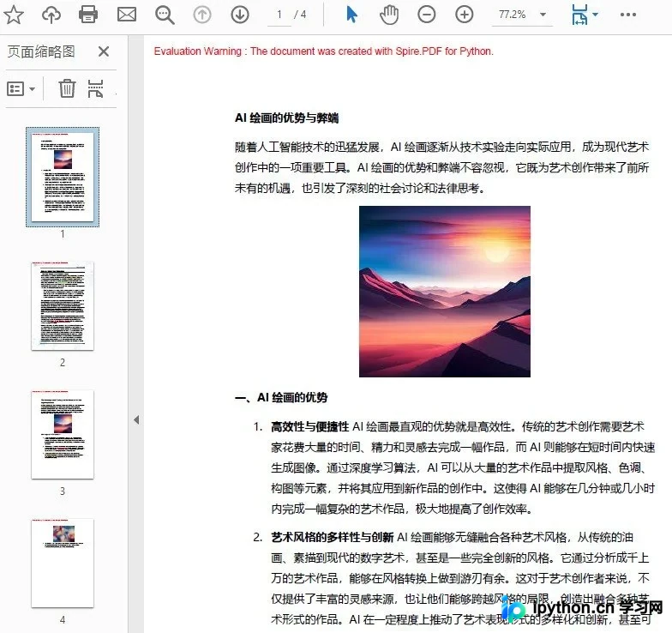Collapse the side panel with triangle arrow
The image size is (672, 633).
pyautogui.click(x=136, y=420)
